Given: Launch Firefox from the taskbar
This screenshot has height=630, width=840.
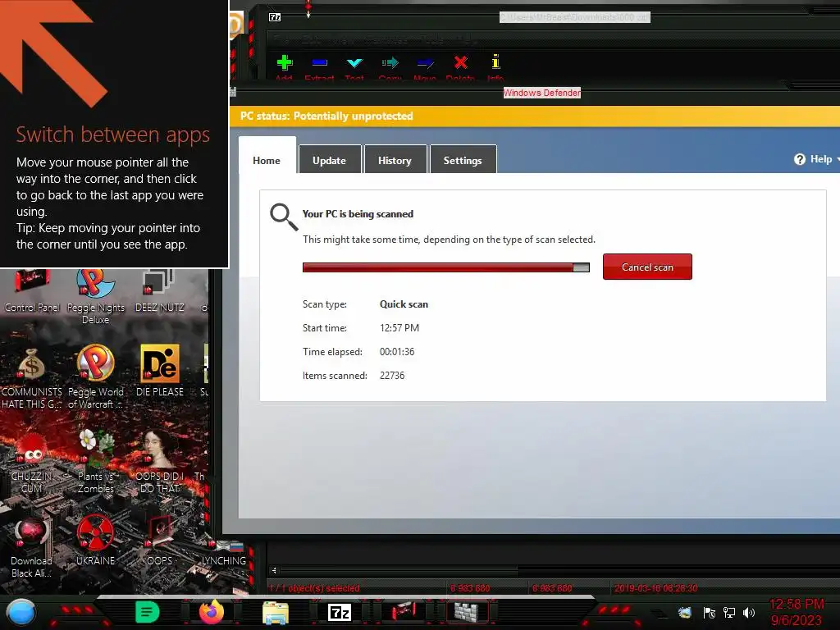Looking at the screenshot, I should tap(212, 612).
